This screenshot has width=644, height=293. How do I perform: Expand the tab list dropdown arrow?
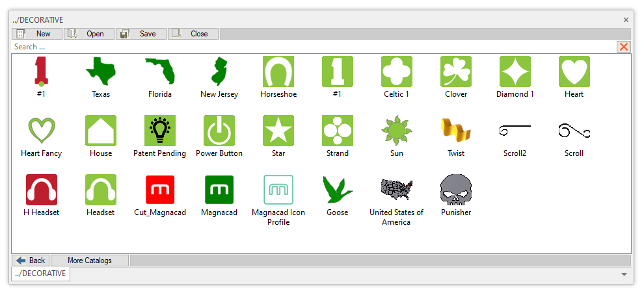point(625,274)
